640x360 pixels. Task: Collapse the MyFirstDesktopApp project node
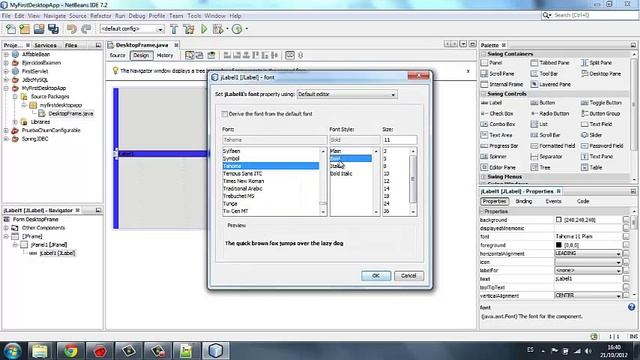(x=6, y=88)
